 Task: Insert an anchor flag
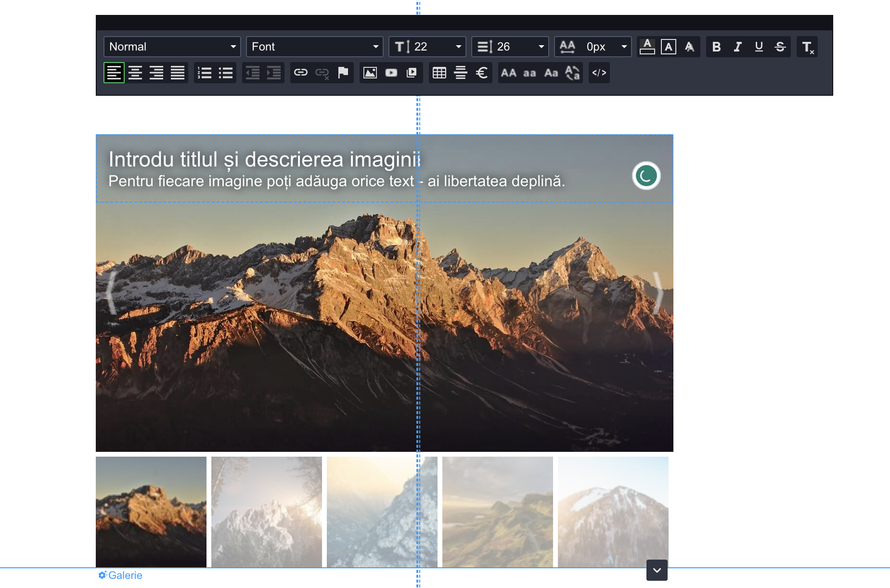click(x=343, y=73)
